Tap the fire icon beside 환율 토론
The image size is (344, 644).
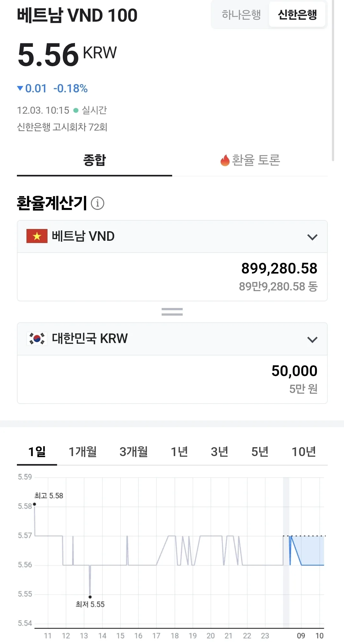click(225, 160)
